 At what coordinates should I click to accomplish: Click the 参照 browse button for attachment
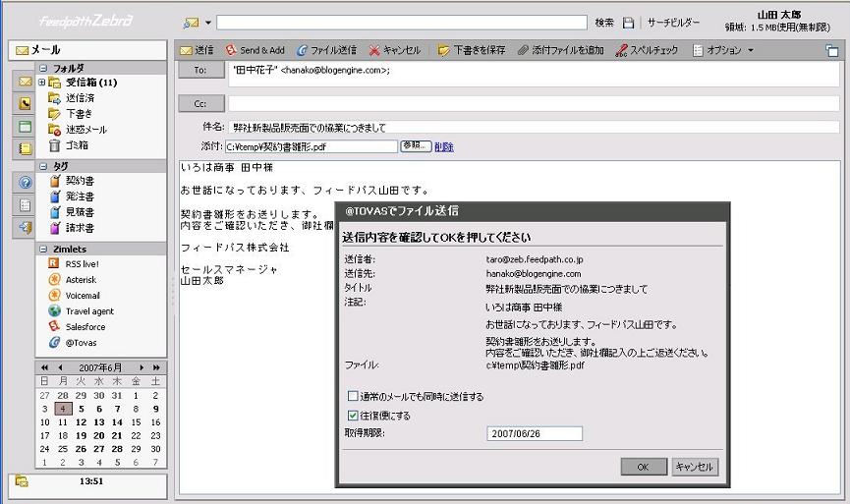416,145
